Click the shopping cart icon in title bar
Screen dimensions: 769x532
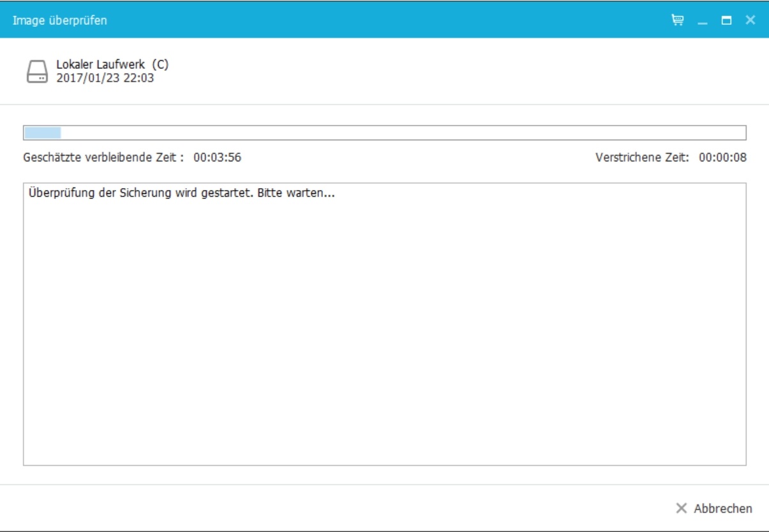[x=677, y=20]
